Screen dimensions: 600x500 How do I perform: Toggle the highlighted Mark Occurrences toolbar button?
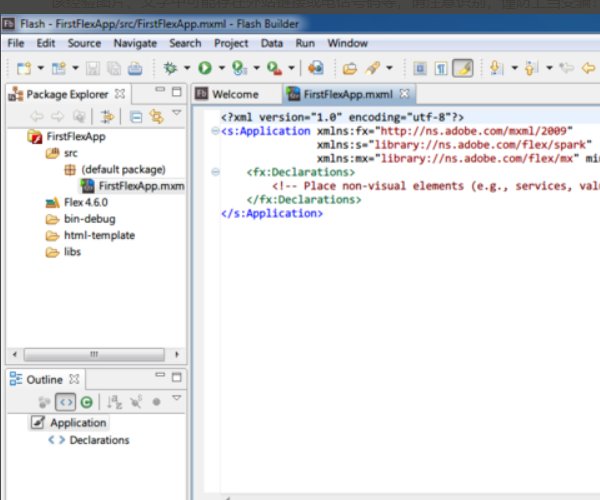462,68
